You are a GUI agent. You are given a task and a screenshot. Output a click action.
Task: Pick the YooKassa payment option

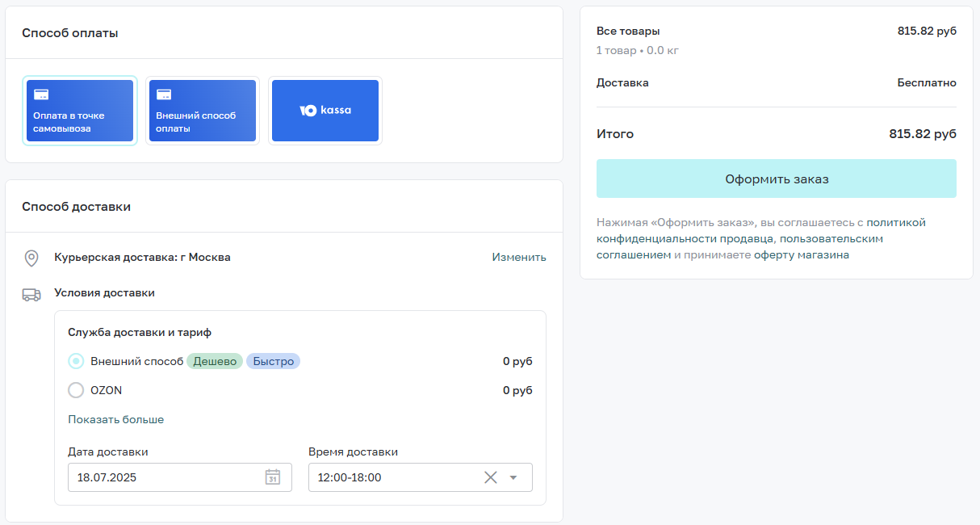click(x=325, y=111)
